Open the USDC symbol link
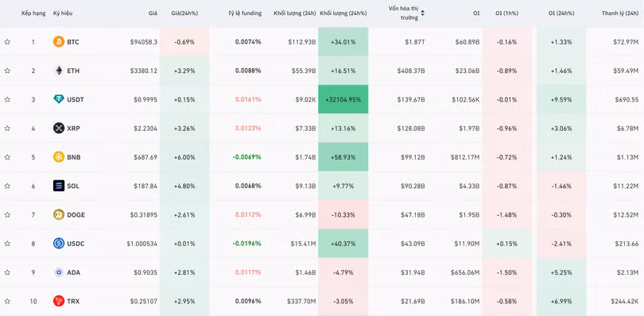Viewport: 644px width, 316px height. click(76, 244)
